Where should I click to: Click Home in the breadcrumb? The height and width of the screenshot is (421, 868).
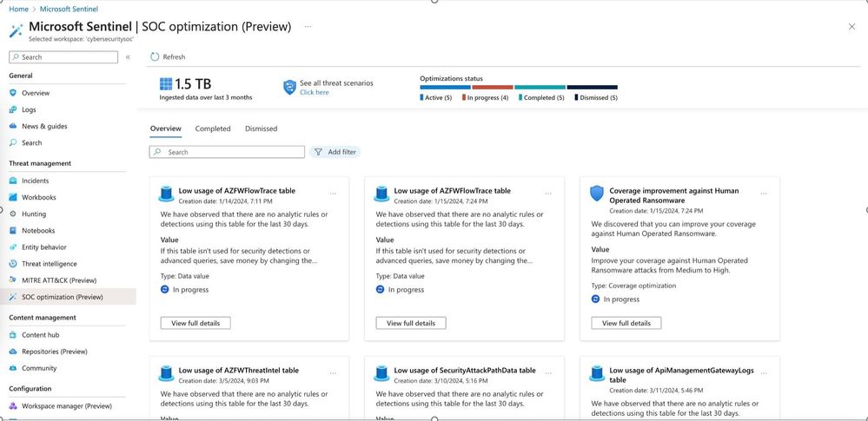[18, 9]
